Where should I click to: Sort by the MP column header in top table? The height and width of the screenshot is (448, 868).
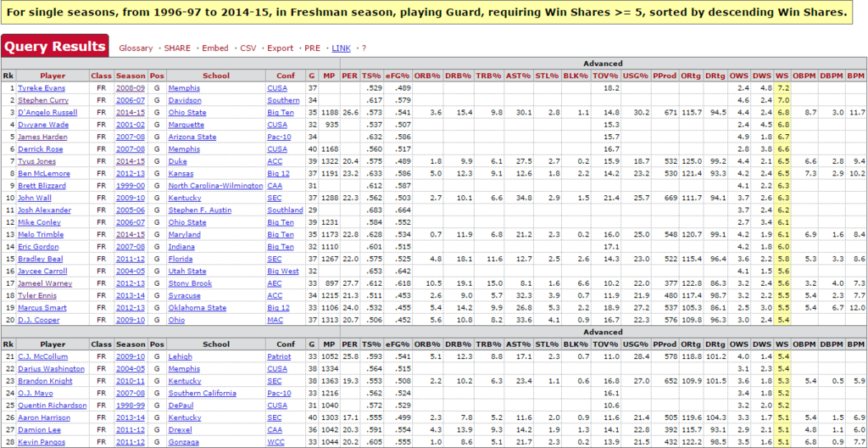click(328, 76)
